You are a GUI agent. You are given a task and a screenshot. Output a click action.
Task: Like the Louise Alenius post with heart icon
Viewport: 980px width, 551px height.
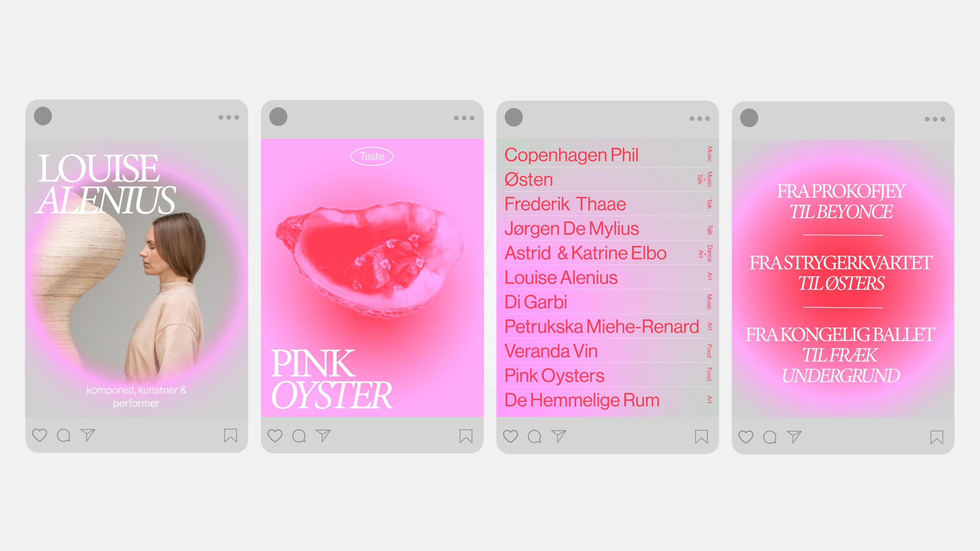coord(40,435)
